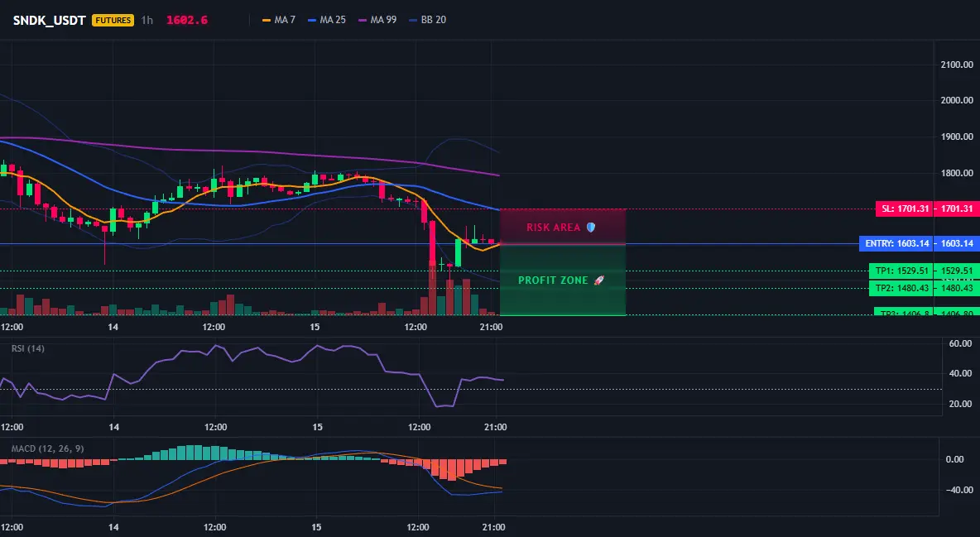980x537 pixels.
Task: Select the RISK AREA zone label
Action: [x=554, y=227]
